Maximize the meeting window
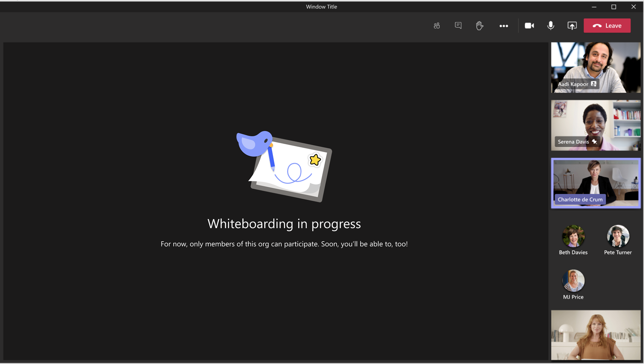 (613, 7)
